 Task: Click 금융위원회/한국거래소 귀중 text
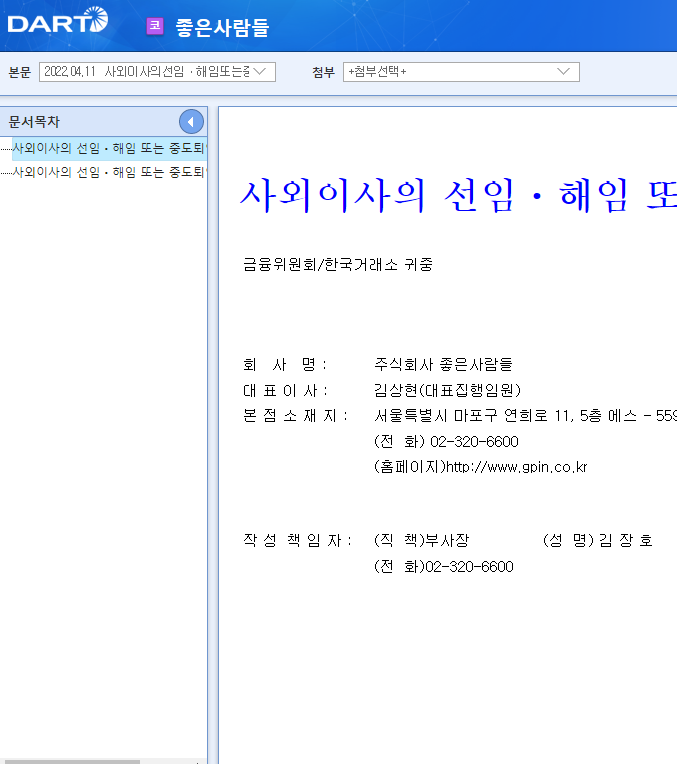pos(338,265)
